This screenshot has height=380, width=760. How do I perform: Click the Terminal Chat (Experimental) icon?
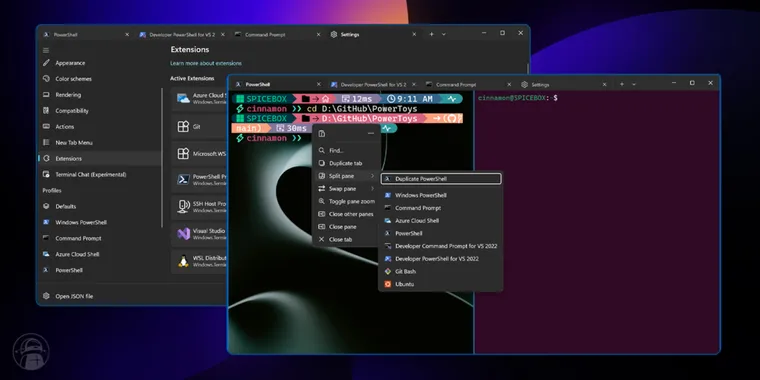(46, 174)
